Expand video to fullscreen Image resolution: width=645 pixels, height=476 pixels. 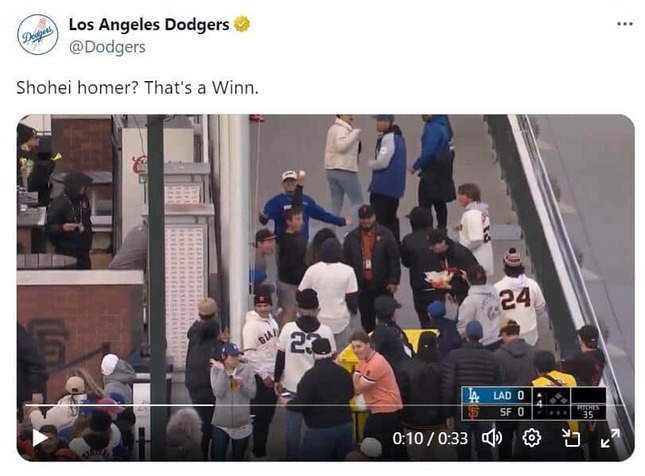tap(610, 438)
